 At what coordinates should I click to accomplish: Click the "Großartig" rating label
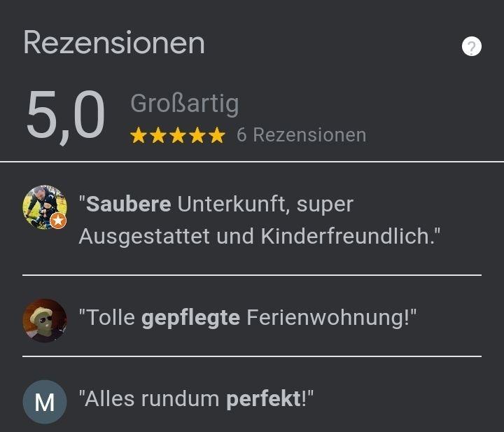pyautogui.click(x=184, y=104)
